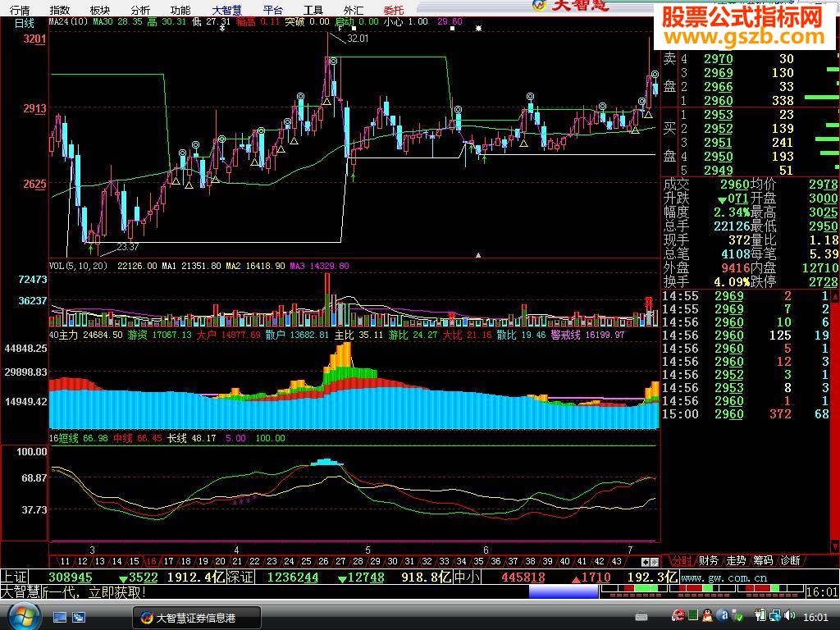
Task: Click the Show Desktop quick launch icon
Action: coord(60,616)
